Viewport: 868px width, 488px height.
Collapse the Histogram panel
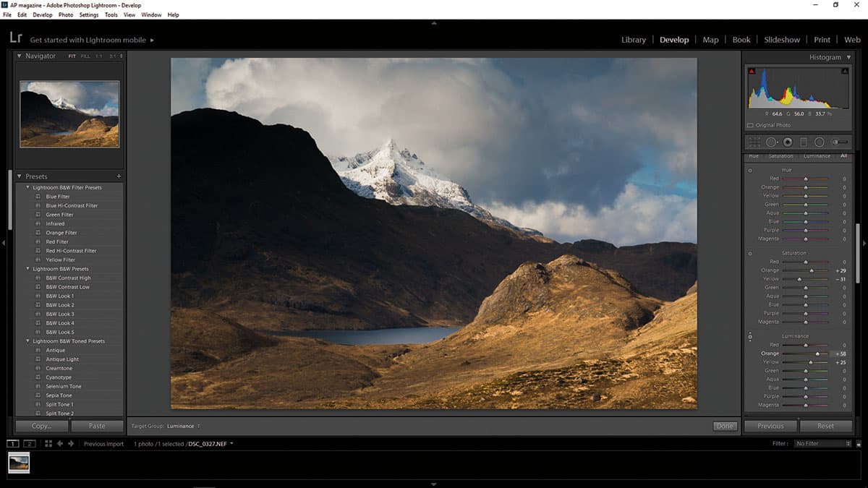point(848,57)
